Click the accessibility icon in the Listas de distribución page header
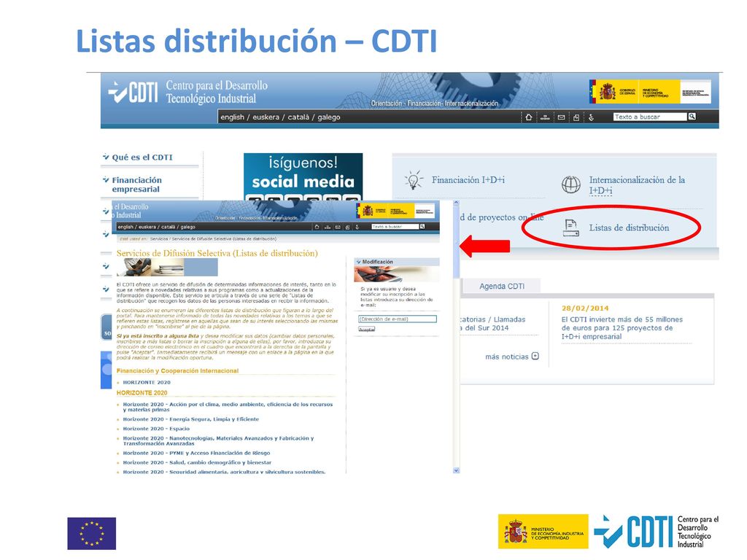The height and width of the screenshot is (560, 747). coord(357,227)
